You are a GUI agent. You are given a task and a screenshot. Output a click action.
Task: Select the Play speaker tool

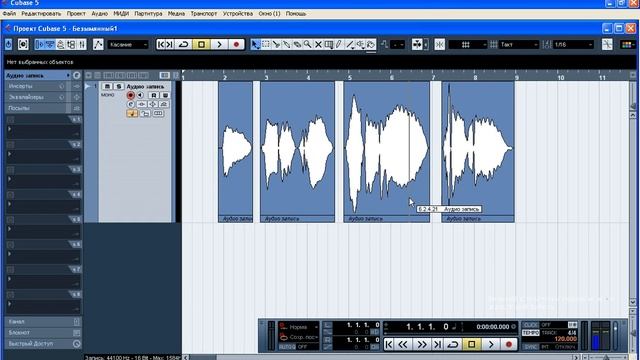click(361, 44)
